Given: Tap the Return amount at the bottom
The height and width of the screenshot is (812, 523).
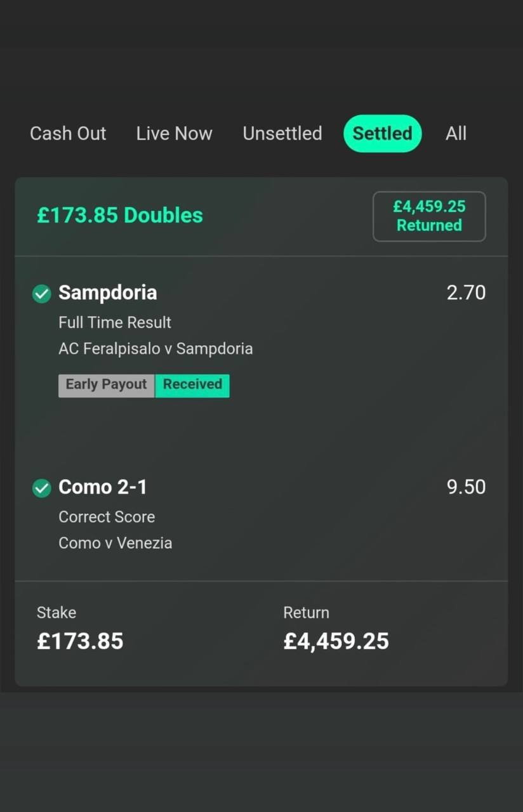Looking at the screenshot, I should (336, 641).
